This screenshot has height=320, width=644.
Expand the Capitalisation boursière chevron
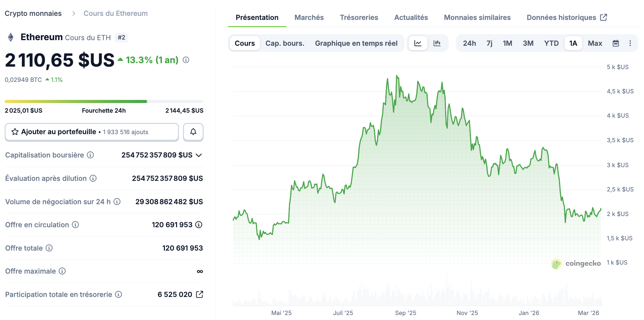click(199, 155)
